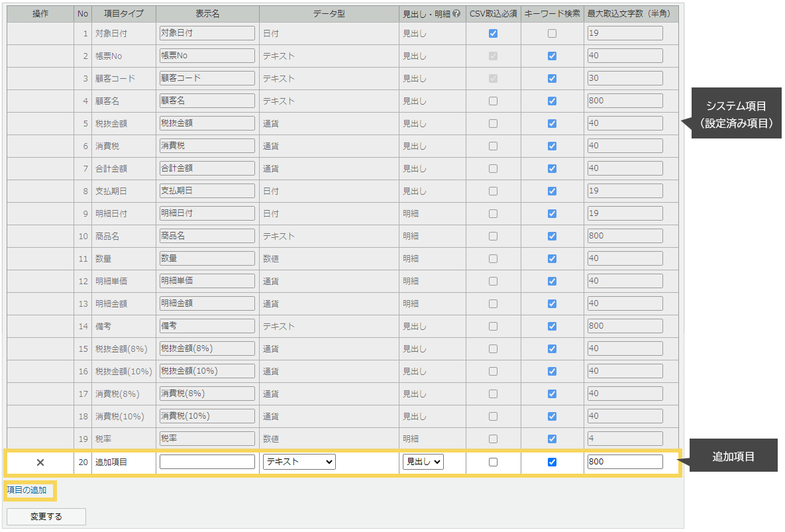This screenshot has height=532, width=785.
Task: Uncheck キーワード検索 for 商品名 row
Action: pyautogui.click(x=552, y=237)
